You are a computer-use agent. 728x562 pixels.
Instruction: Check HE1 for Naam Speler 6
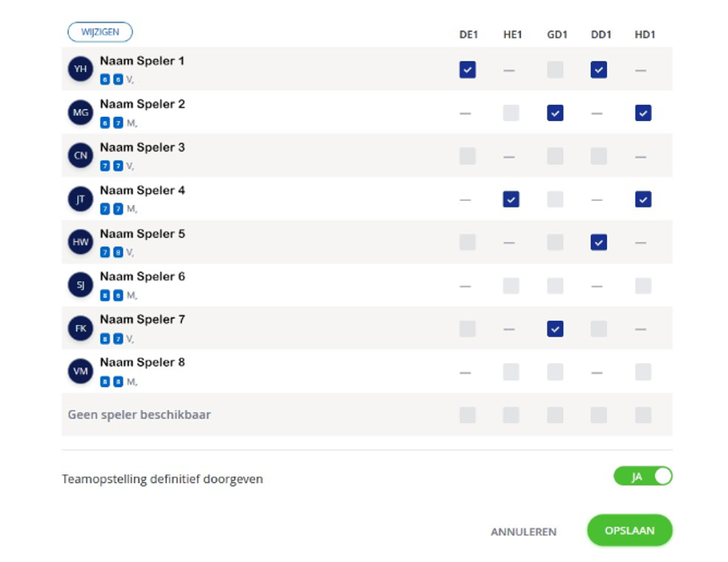point(511,286)
